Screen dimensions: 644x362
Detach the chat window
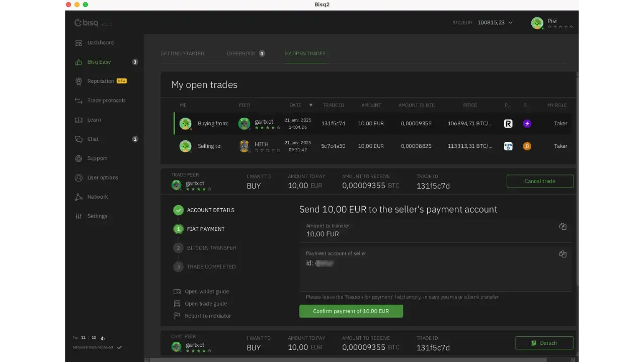tap(544, 343)
